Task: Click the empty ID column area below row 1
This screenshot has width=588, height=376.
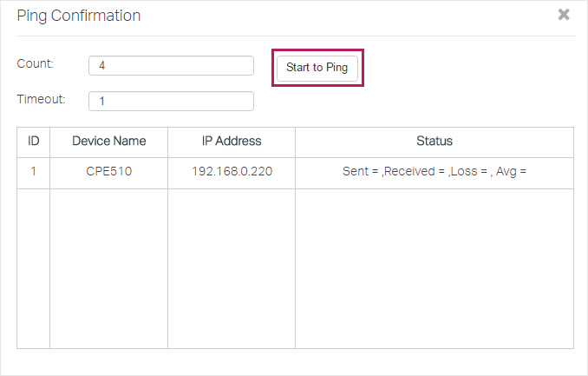Action: coord(33,268)
